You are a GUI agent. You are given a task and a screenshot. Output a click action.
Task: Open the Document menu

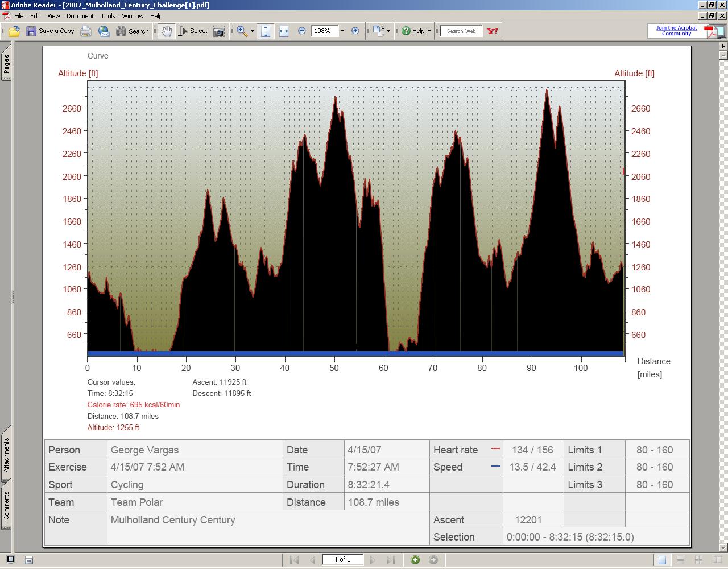pos(80,16)
